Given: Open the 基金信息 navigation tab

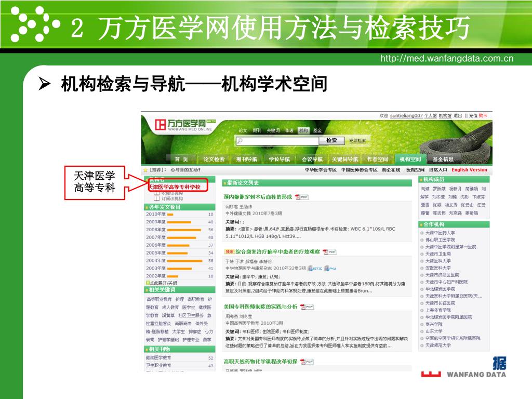Looking at the screenshot, I should (443, 159).
